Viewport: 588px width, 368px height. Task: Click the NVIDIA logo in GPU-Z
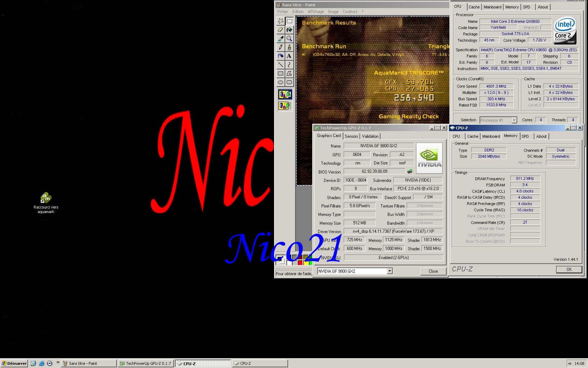(429, 158)
